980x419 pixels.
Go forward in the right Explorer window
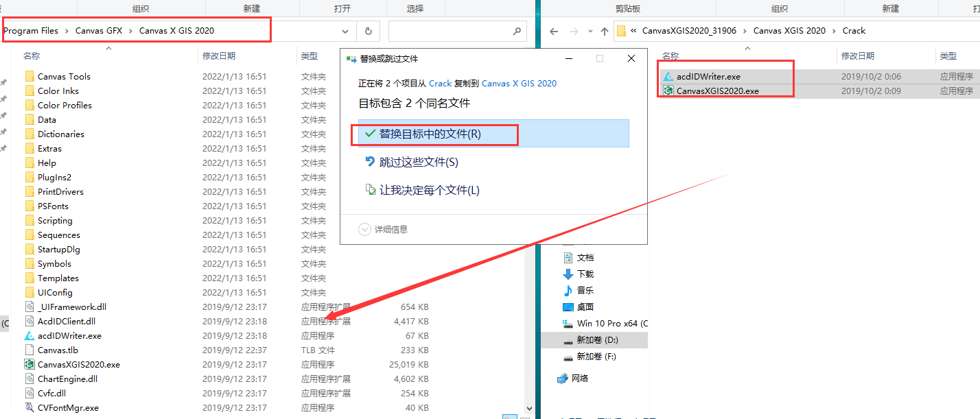pyautogui.click(x=574, y=31)
